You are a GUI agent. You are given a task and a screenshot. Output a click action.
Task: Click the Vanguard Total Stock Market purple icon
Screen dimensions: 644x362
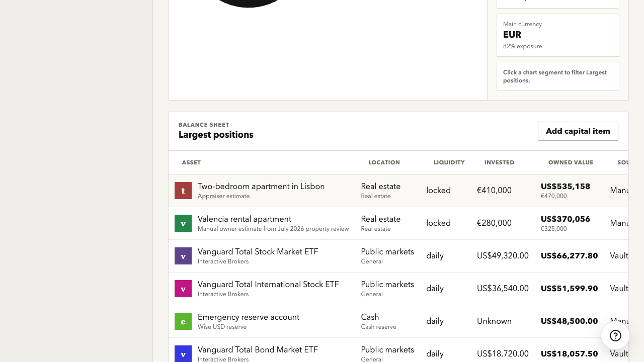click(x=183, y=256)
